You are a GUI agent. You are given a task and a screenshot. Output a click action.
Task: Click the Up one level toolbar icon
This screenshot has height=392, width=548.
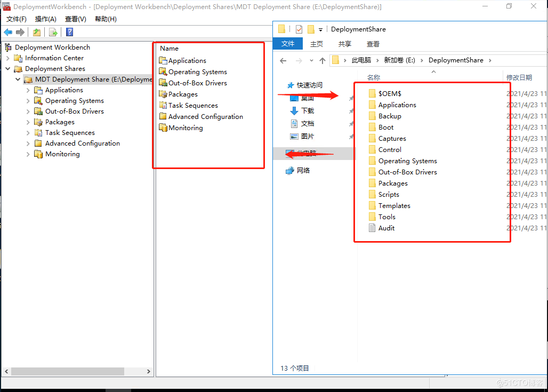pos(37,32)
